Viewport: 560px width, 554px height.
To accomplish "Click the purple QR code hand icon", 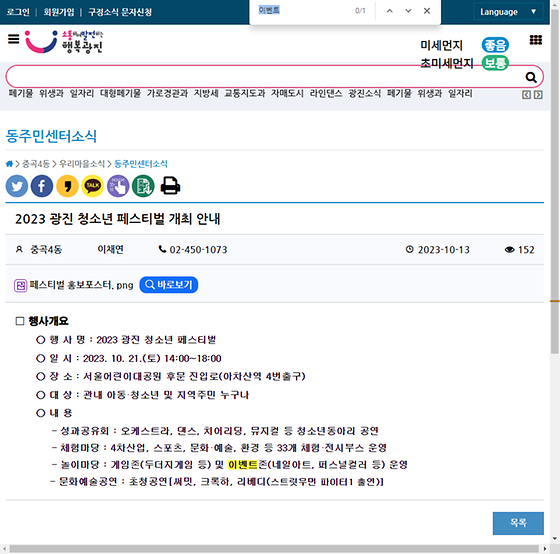I will pos(118,186).
